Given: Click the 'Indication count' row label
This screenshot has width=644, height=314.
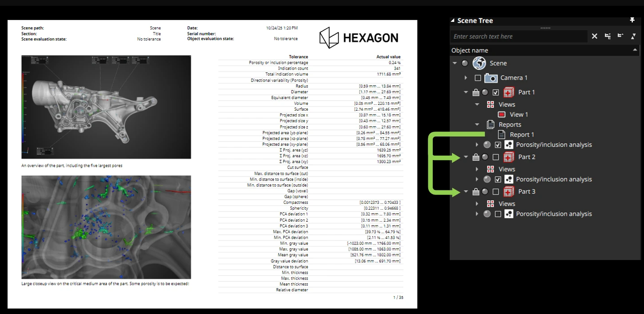Looking at the screenshot, I should tap(293, 69).
